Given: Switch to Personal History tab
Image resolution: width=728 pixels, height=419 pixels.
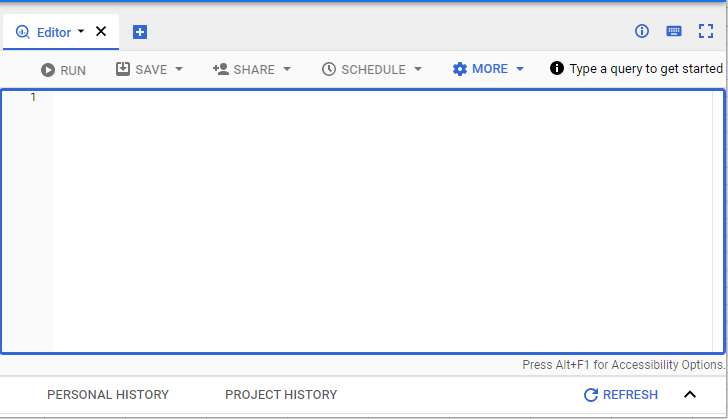Looking at the screenshot, I should pos(108,394).
